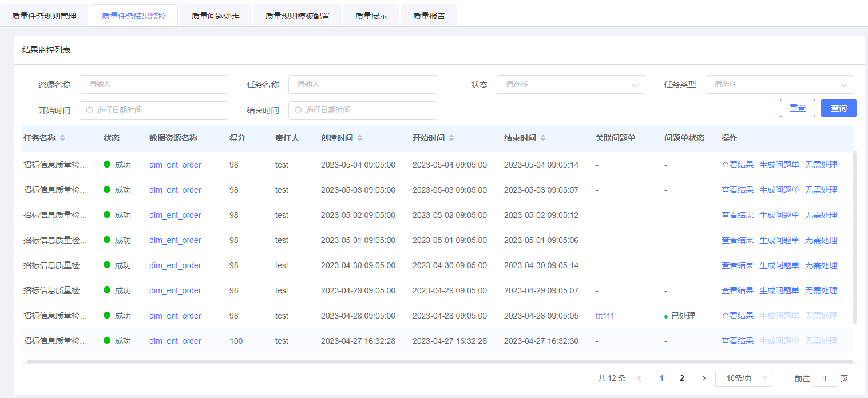The width and height of the screenshot is (868, 398).
Task: Sort by 结束时间 column sort icon
Action: [x=543, y=138]
